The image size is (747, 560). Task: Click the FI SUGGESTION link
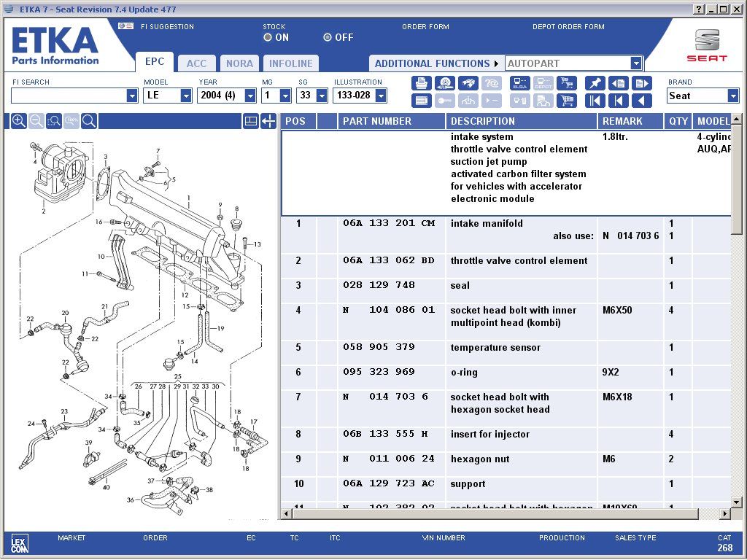[167, 27]
